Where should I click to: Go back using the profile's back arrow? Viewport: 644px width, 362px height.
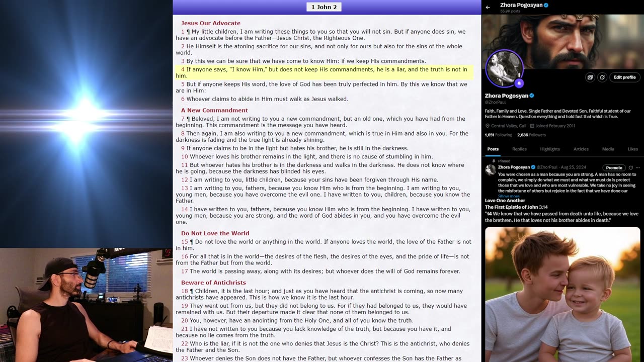point(488,7)
